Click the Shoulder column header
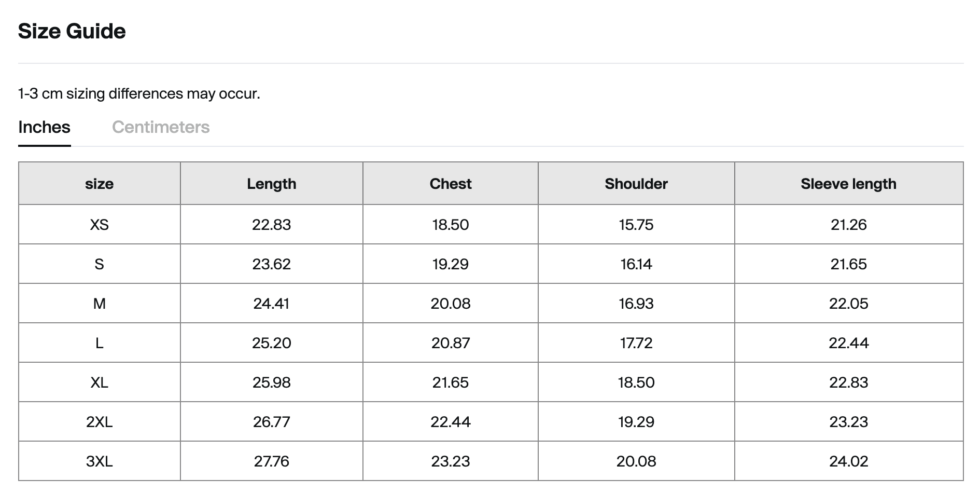This screenshot has width=980, height=493. pos(636,184)
